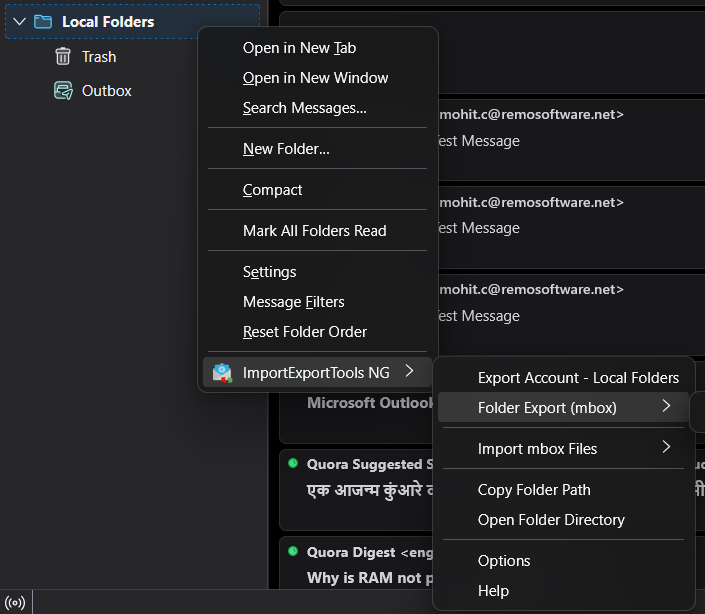This screenshot has height=614, width=705.
Task: Expand Import mbox Files submenu arrow
Action: (x=666, y=447)
